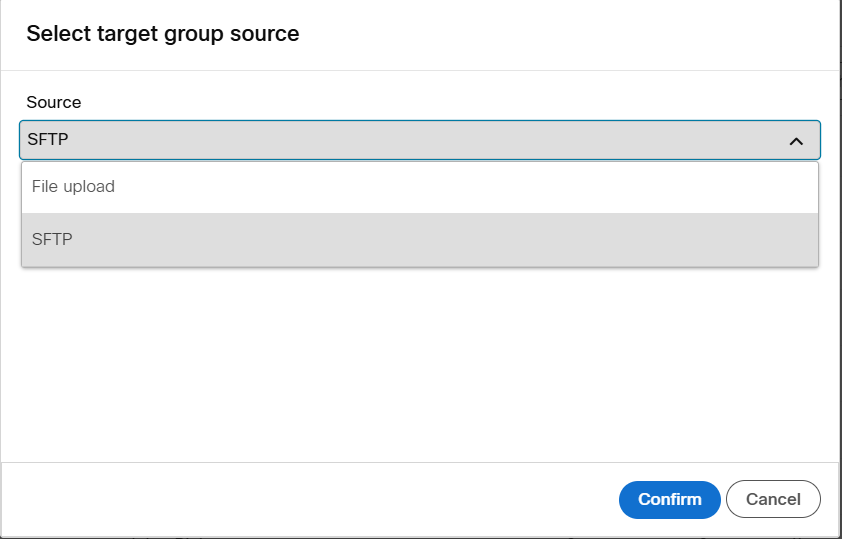Close the open options list via Source box

420,140
